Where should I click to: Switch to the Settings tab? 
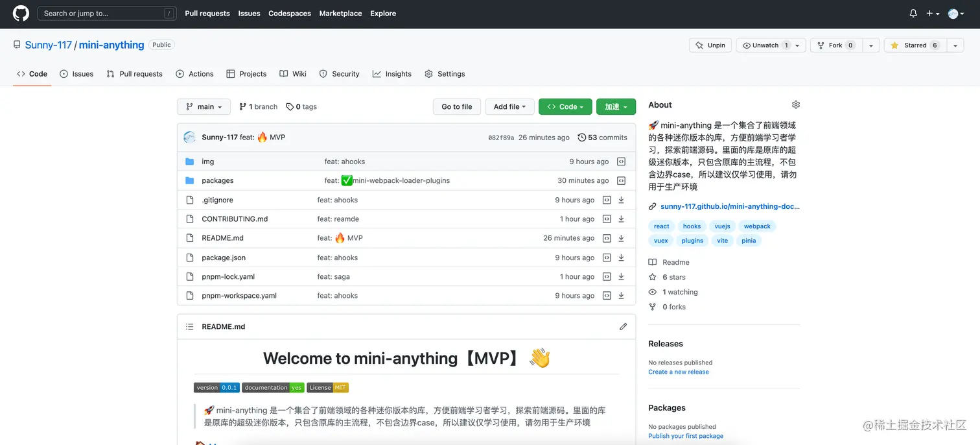[x=445, y=74]
